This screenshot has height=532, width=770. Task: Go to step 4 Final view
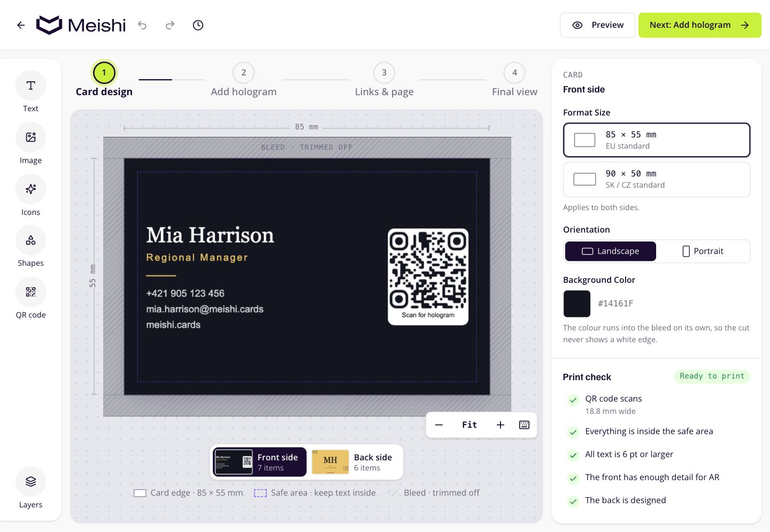point(514,79)
